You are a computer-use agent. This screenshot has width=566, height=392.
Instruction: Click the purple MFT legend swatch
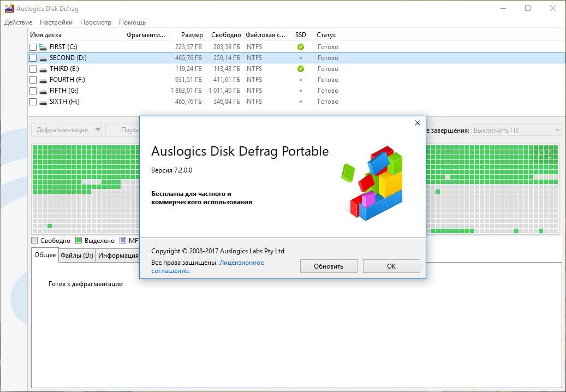coord(123,240)
